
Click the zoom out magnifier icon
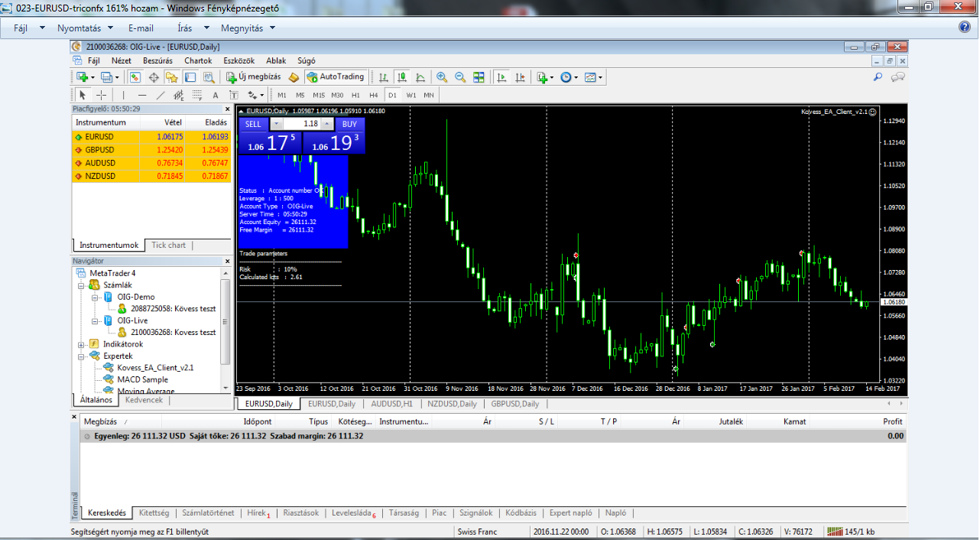pyautogui.click(x=460, y=77)
